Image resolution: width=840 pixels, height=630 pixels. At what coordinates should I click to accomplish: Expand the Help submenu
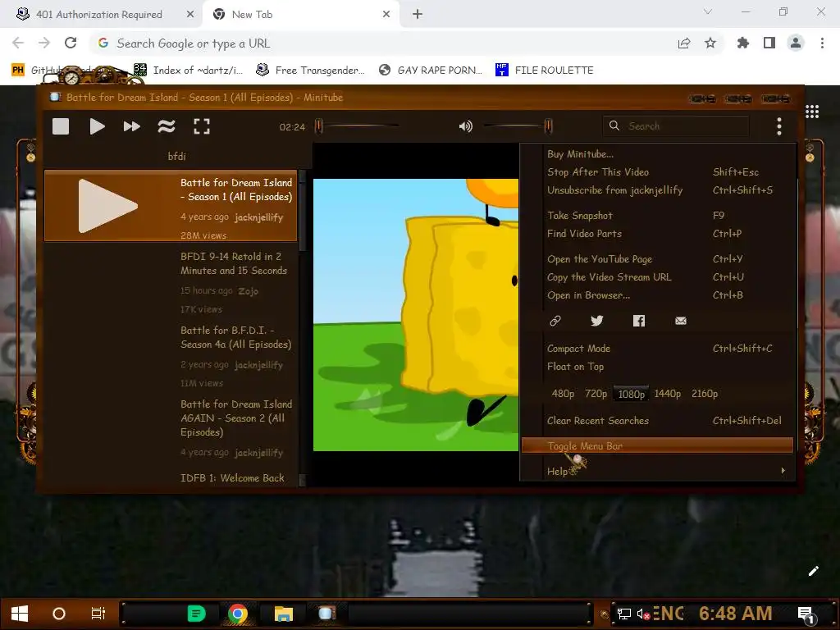[657, 471]
